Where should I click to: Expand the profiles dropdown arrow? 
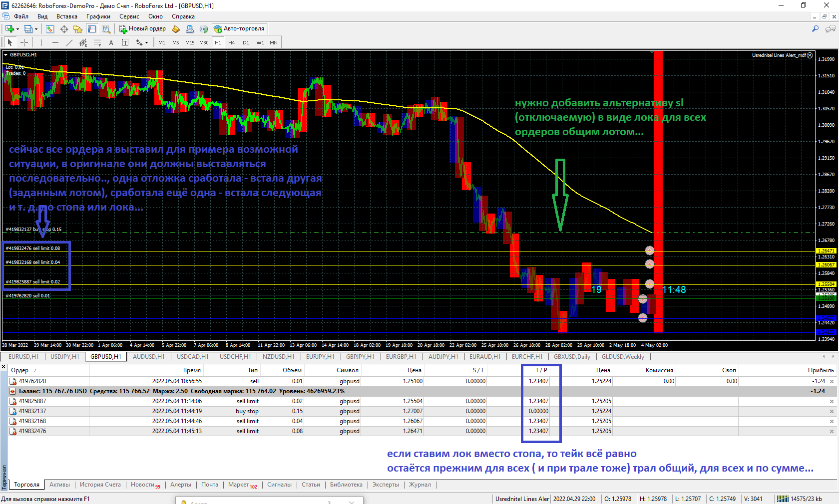point(36,29)
